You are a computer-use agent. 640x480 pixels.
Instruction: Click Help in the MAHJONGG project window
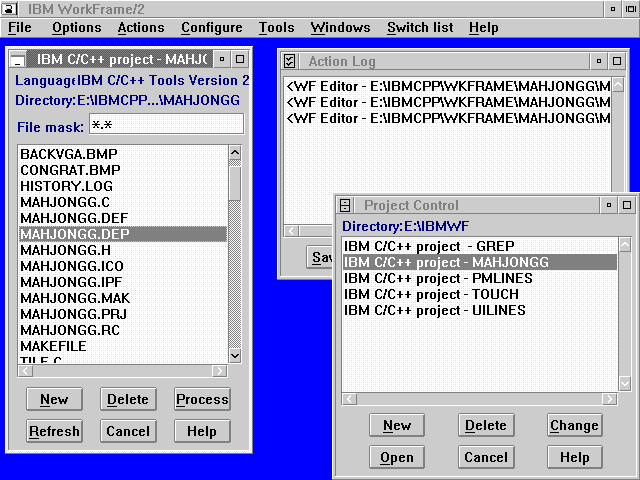coord(202,431)
